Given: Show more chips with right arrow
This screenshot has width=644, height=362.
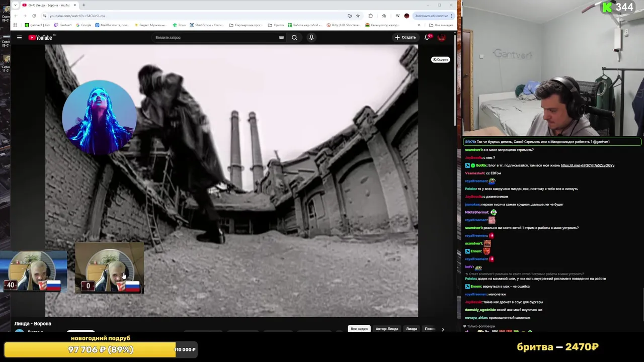Looking at the screenshot, I should 443,329.
